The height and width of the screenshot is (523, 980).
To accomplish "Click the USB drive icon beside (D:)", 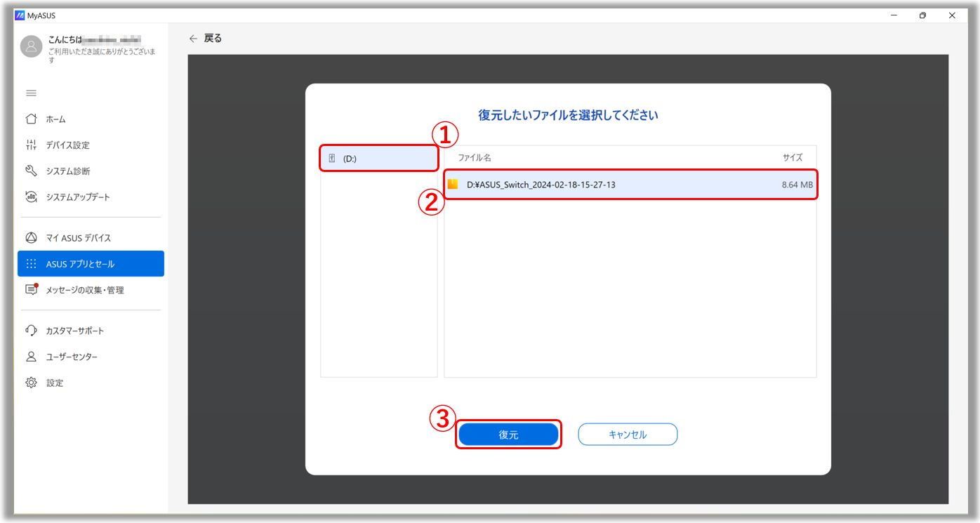I will click(x=332, y=159).
